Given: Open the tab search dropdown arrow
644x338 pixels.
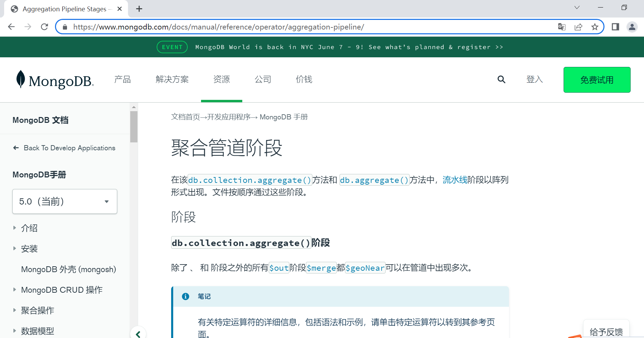Looking at the screenshot, I should [577, 8].
